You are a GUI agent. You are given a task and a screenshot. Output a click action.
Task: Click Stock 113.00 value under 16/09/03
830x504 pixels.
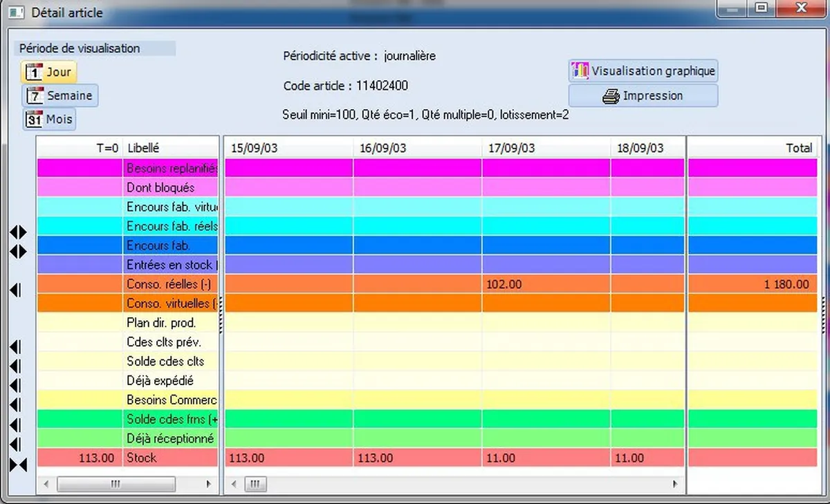point(375,458)
